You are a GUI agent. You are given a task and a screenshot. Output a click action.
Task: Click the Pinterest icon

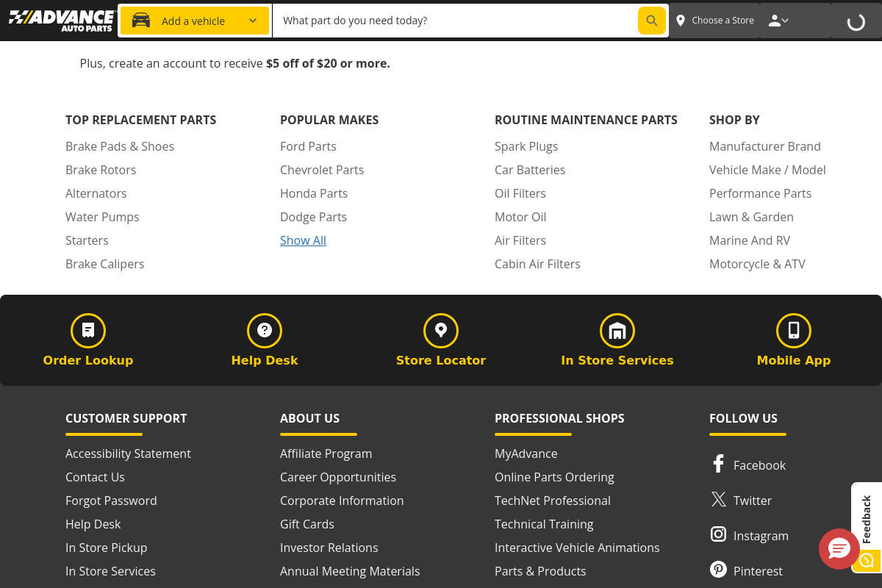pos(718,570)
